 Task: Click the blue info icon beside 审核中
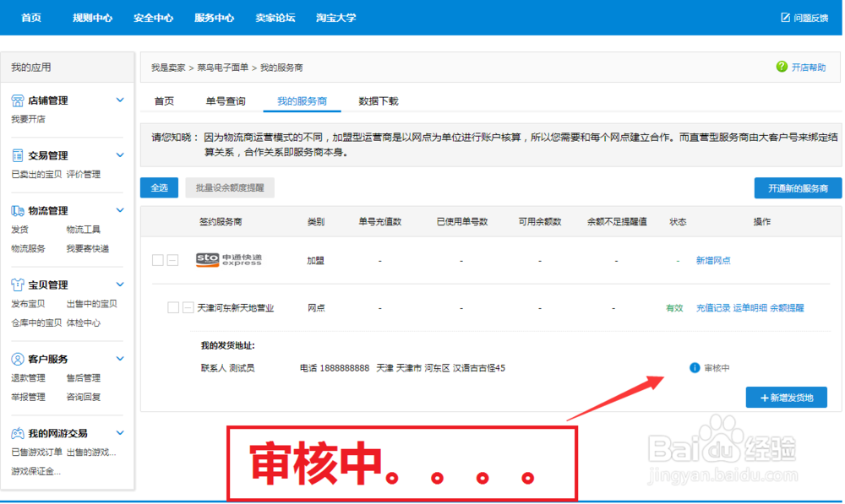click(x=695, y=368)
